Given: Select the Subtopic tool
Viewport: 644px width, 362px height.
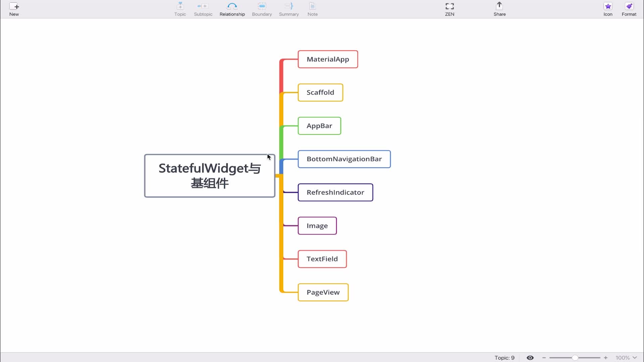Looking at the screenshot, I should coord(203,9).
